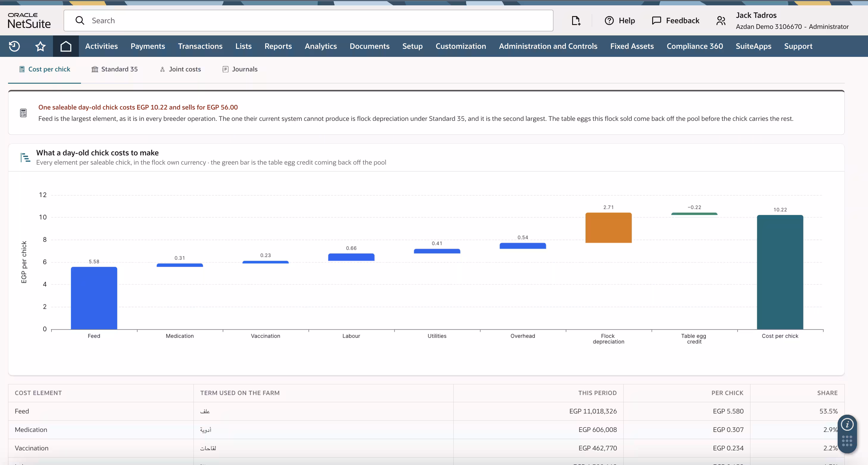
Task: Switch to the Journals tab
Action: (240, 69)
